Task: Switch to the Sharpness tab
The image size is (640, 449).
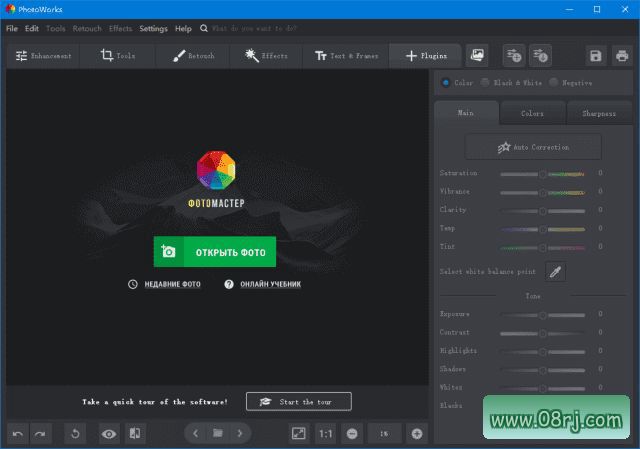Action: (x=598, y=113)
